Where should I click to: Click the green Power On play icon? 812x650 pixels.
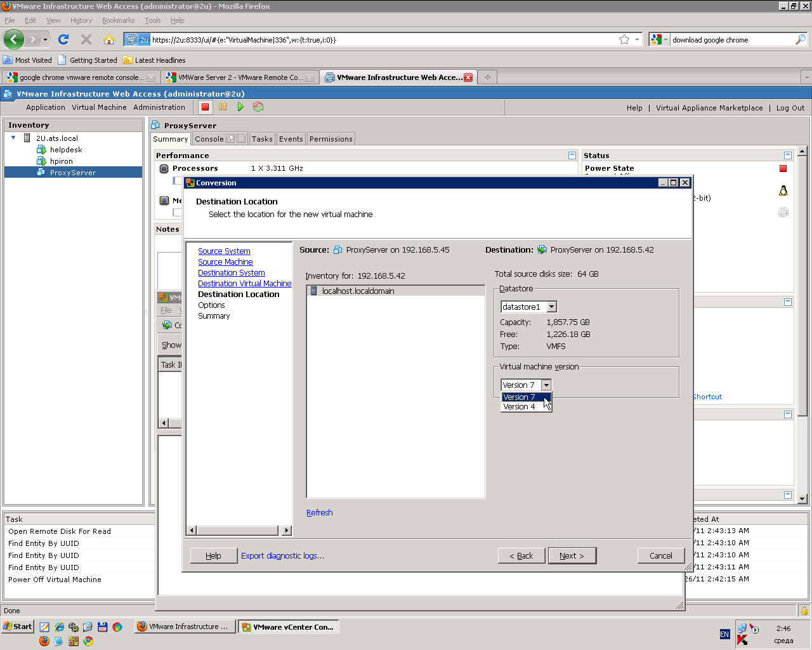point(240,107)
